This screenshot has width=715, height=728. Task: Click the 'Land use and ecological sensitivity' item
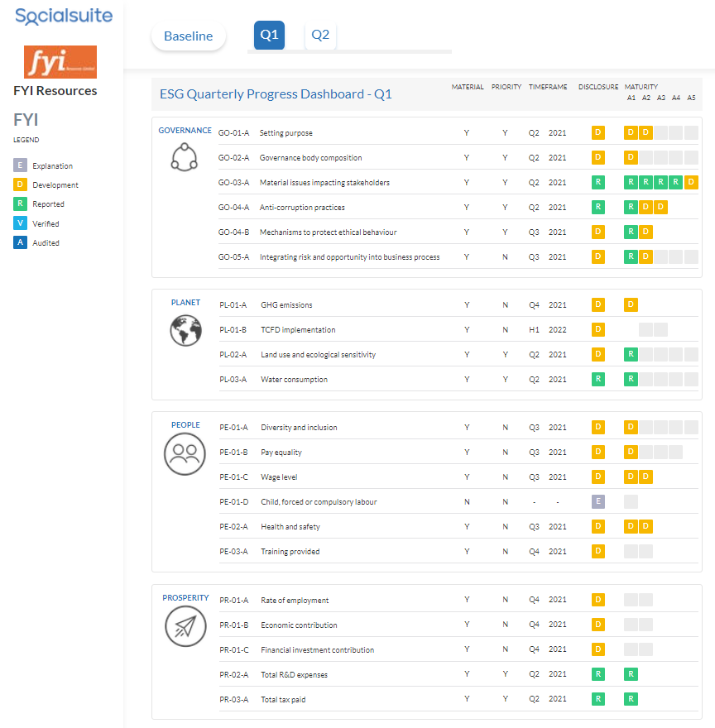click(318, 355)
